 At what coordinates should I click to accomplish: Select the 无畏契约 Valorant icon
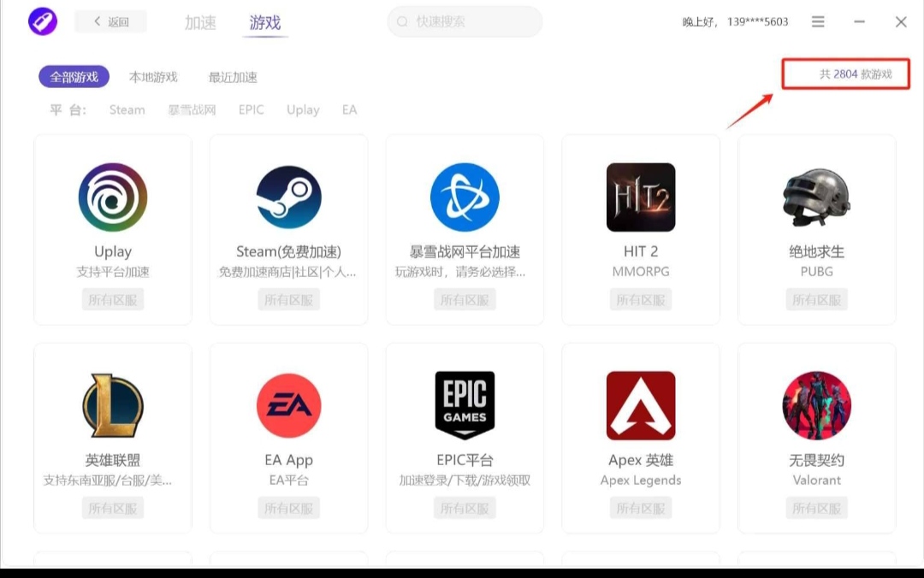tap(816, 405)
